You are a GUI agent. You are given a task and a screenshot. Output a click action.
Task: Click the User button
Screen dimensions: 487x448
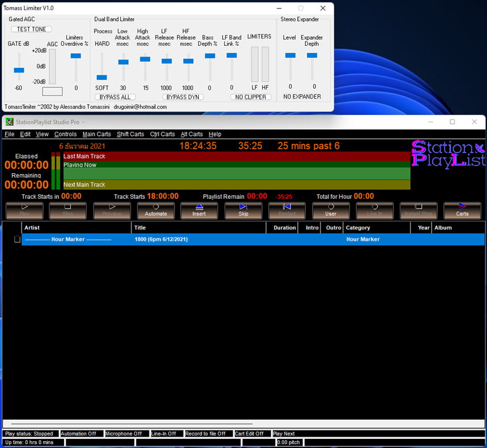[331, 211]
